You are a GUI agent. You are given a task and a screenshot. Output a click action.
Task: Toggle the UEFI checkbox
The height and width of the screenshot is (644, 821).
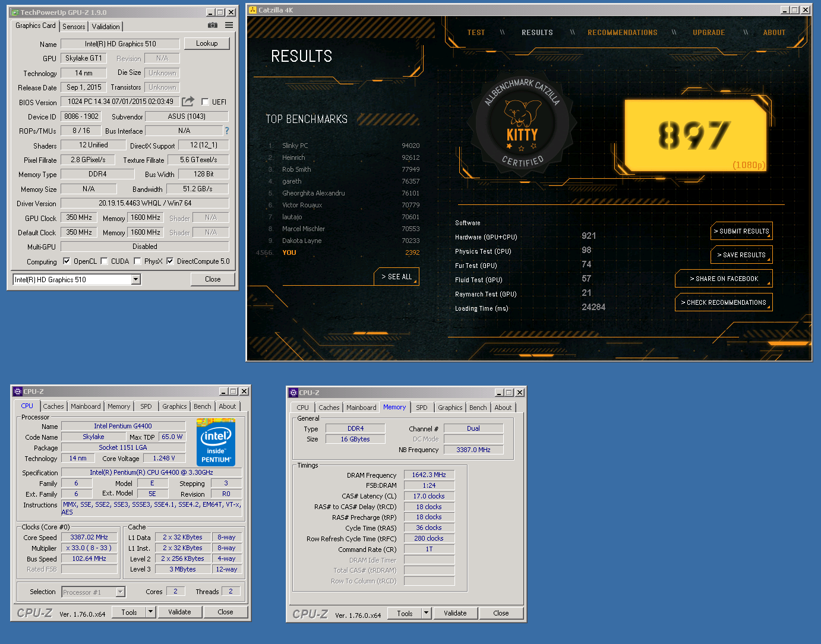click(205, 102)
